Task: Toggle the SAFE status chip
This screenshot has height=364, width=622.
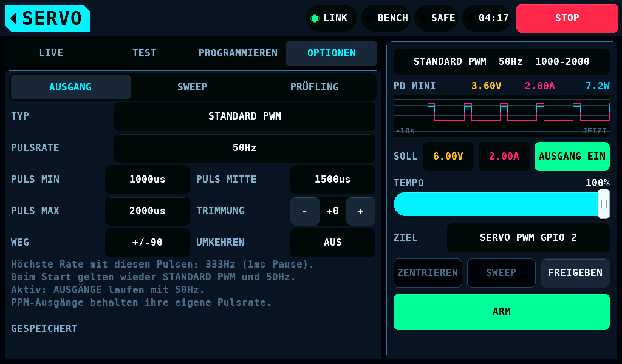Action: (x=436, y=18)
